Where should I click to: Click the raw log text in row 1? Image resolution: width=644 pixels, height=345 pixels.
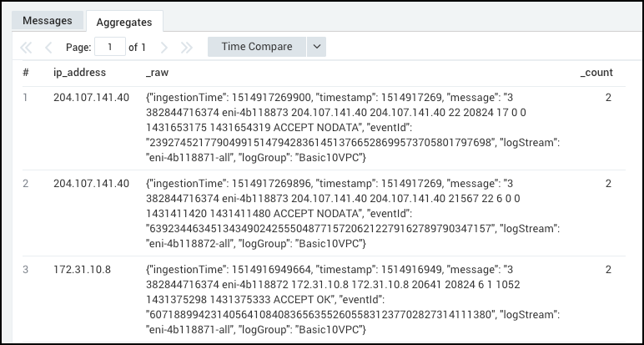pos(350,128)
